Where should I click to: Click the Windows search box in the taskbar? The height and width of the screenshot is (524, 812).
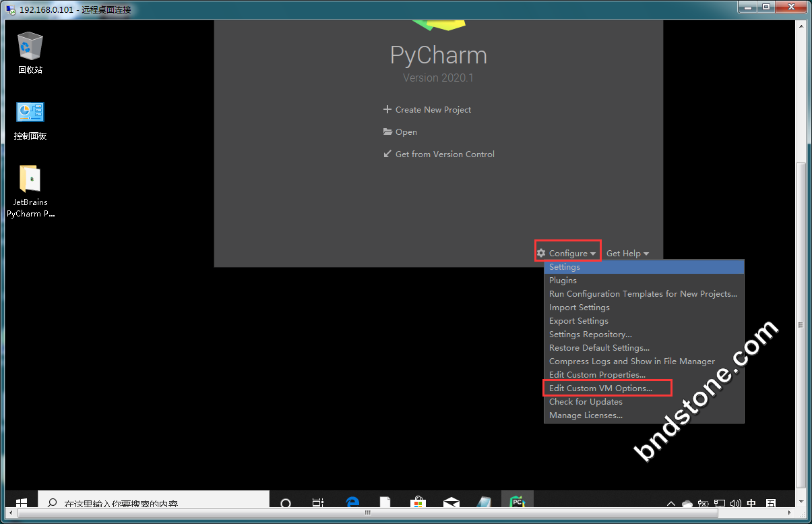tap(155, 502)
